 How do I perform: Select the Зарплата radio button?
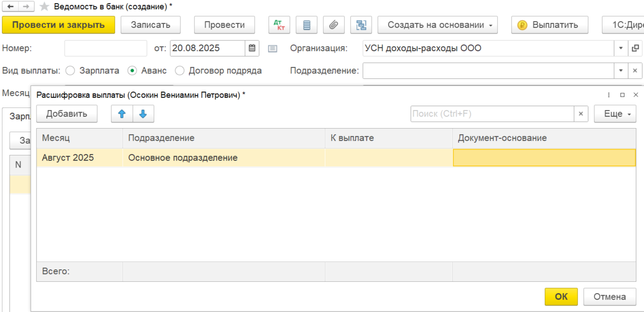70,70
